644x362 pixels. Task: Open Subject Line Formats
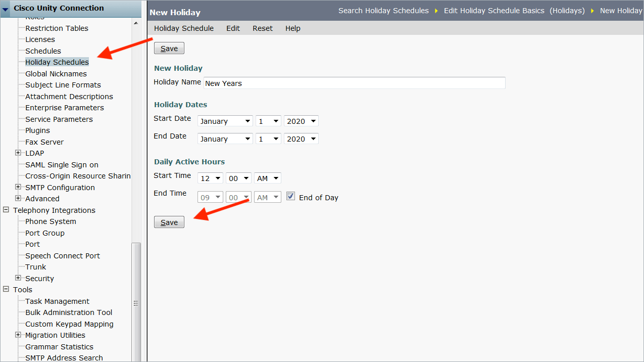click(x=63, y=85)
